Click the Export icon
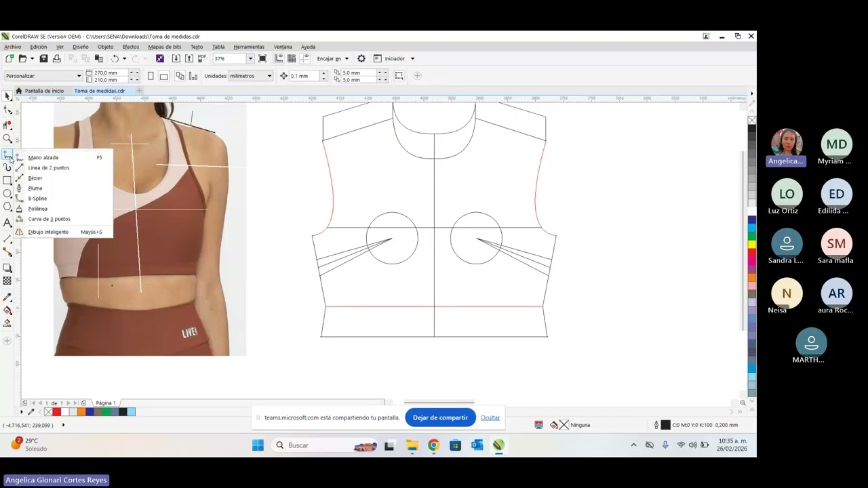Viewport: 868px width, 488px height. (x=188, y=59)
